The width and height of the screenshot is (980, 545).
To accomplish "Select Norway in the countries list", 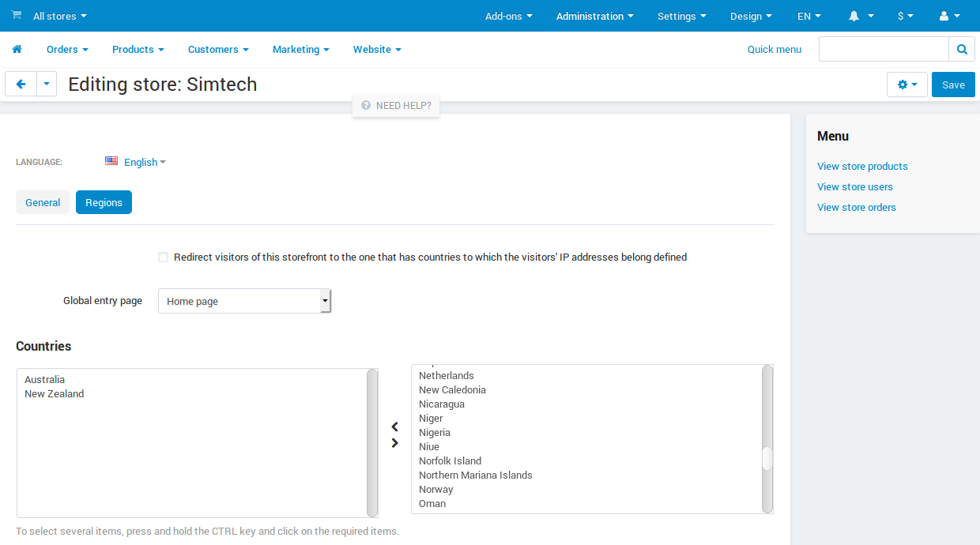I will pos(436,489).
